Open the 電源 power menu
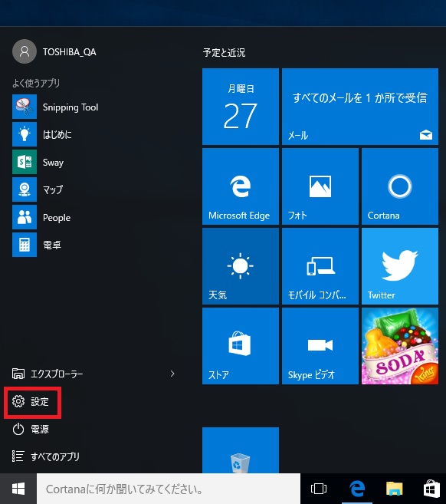The image size is (446, 504). 31,429
